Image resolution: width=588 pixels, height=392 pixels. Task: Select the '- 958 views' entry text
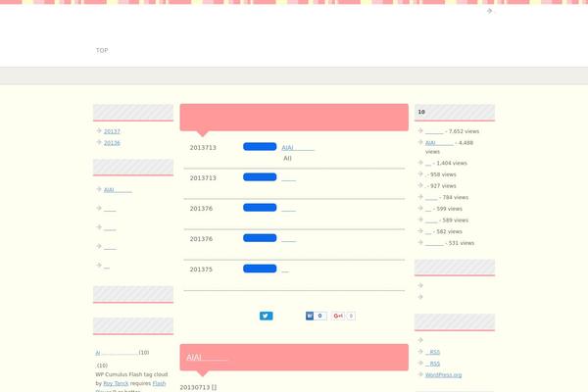click(441, 174)
